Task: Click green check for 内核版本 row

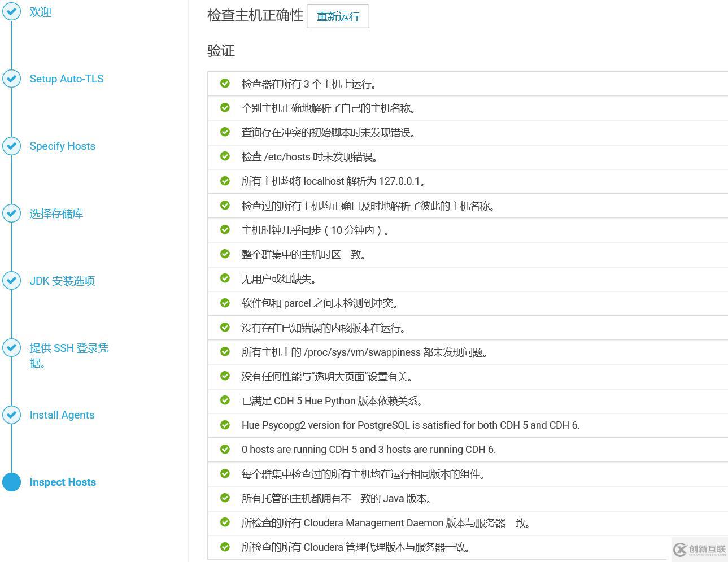Action: tap(225, 327)
